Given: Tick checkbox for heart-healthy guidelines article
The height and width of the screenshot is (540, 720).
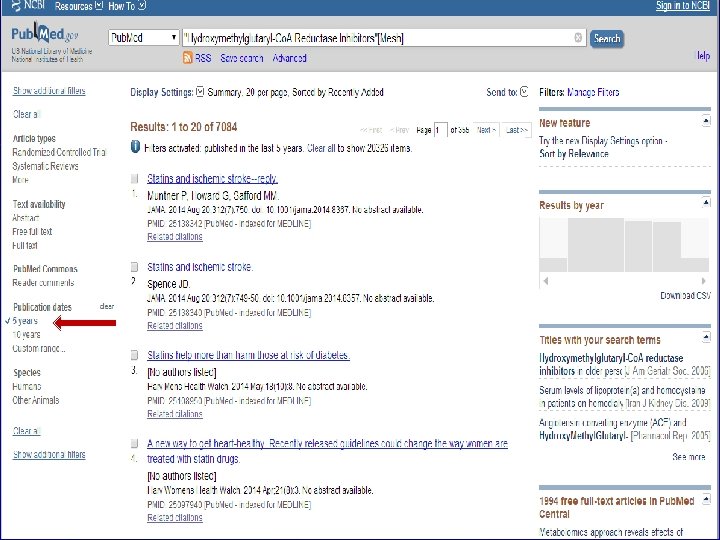Looking at the screenshot, I should [135, 444].
